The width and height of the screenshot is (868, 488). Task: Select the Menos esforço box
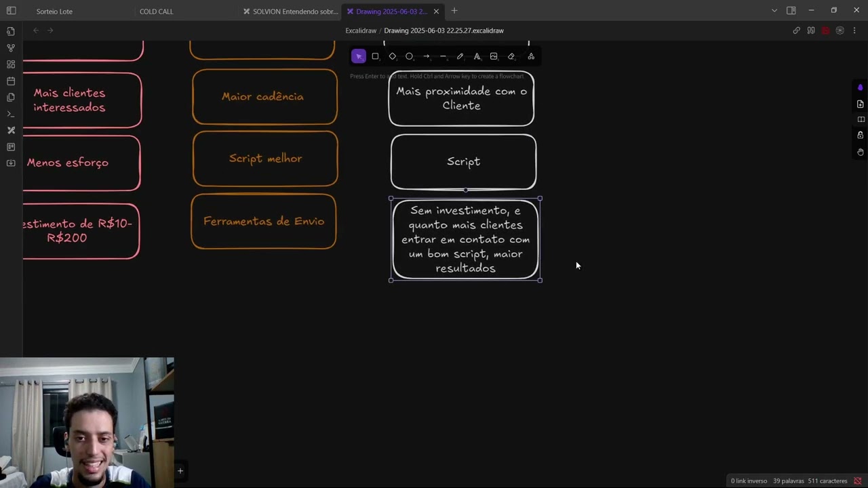(81, 163)
